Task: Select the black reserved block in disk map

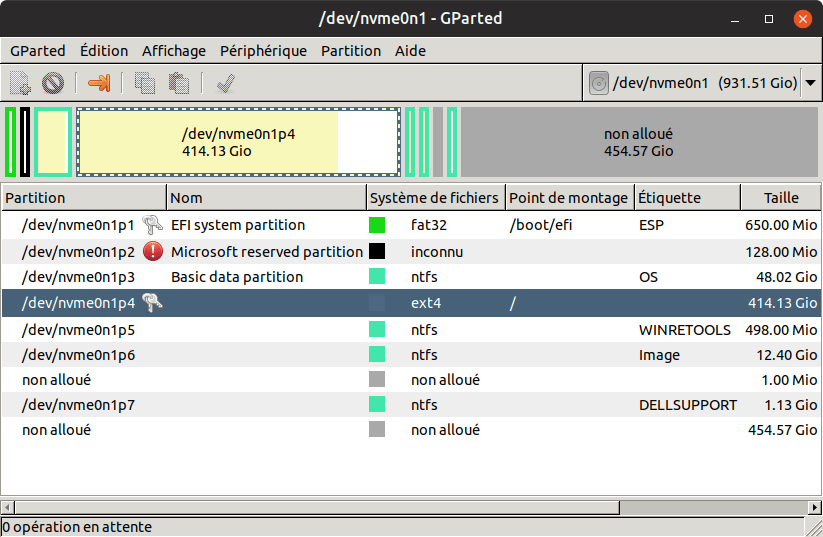Action: (x=25, y=142)
